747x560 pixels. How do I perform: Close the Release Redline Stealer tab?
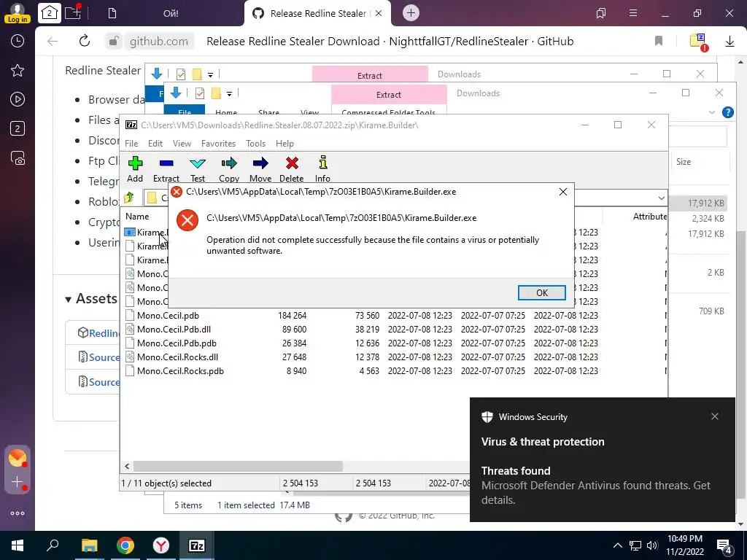379,13
